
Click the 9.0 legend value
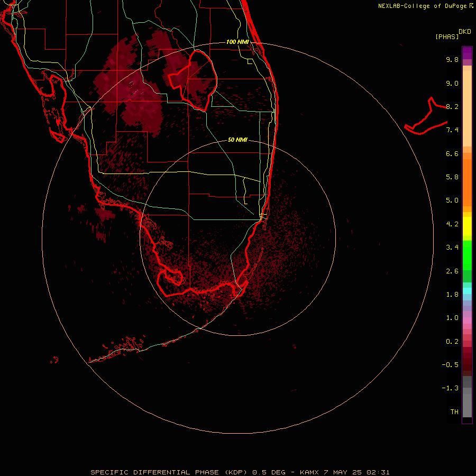tap(452, 83)
